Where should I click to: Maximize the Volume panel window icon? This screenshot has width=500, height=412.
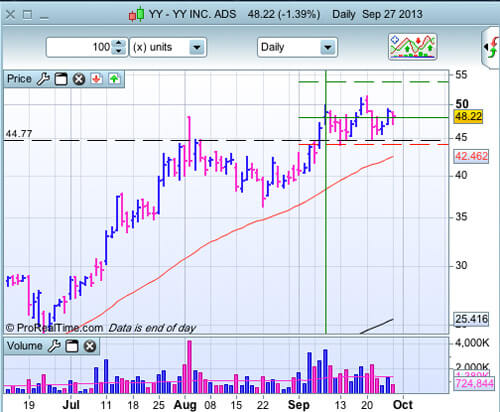72,346
